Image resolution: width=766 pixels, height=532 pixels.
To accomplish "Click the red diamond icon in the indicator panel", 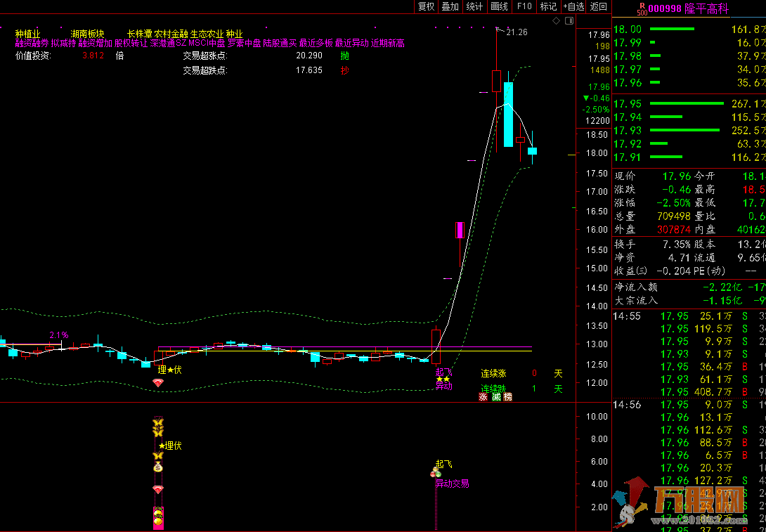I will [158, 489].
